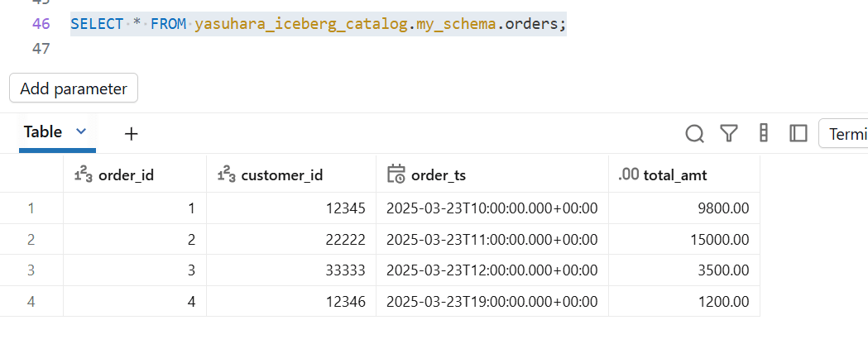Click the integer type icon beside order_id

point(84,174)
